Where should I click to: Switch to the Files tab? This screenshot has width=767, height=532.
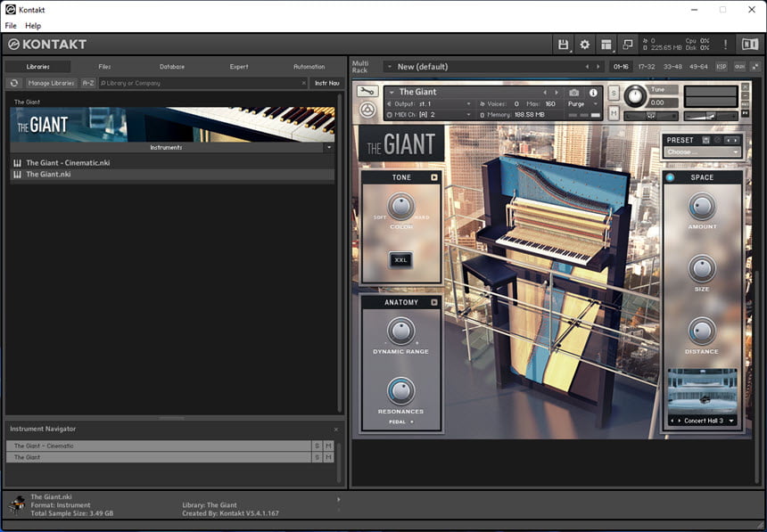click(x=104, y=67)
